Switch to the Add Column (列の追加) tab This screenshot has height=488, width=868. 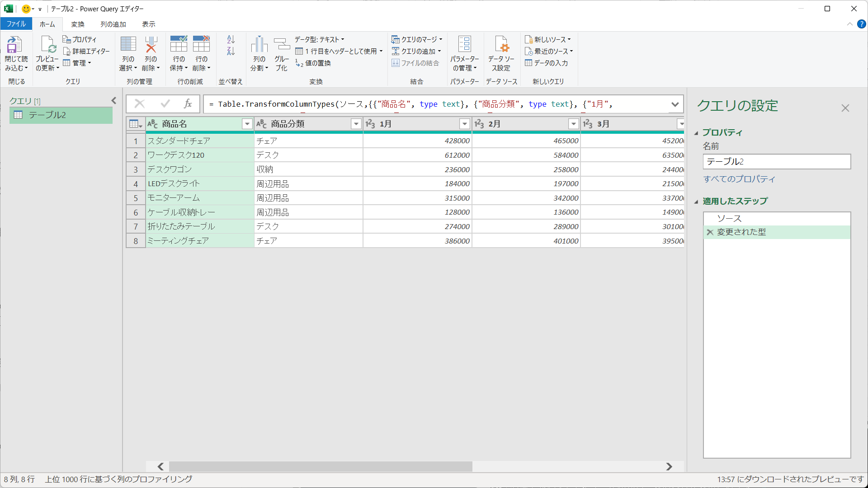tap(113, 24)
